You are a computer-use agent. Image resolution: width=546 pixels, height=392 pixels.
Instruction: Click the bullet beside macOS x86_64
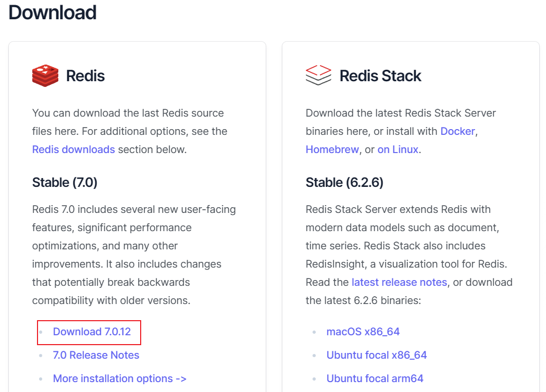(x=314, y=332)
